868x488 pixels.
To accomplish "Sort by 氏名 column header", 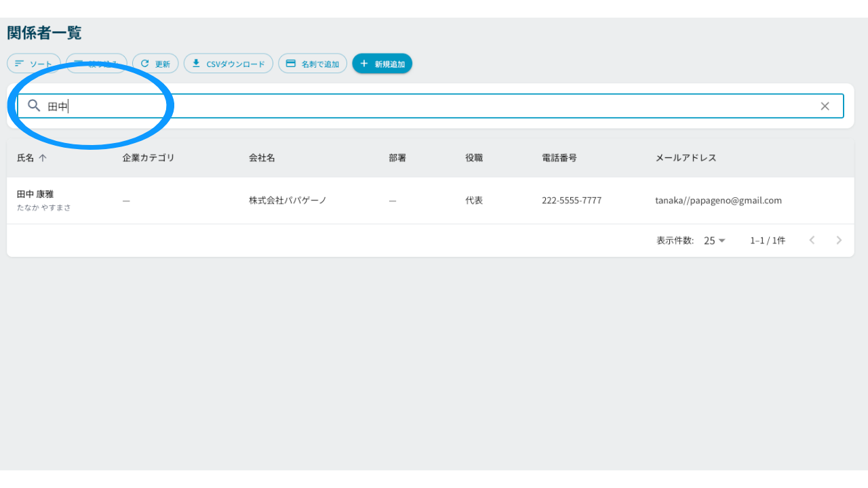I will click(x=26, y=158).
